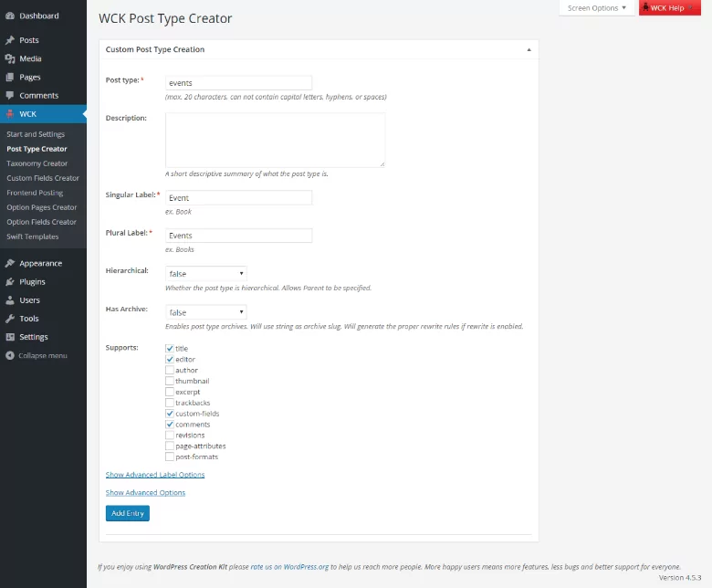
Task: Open Start and Settings submenu
Action: 36,134
